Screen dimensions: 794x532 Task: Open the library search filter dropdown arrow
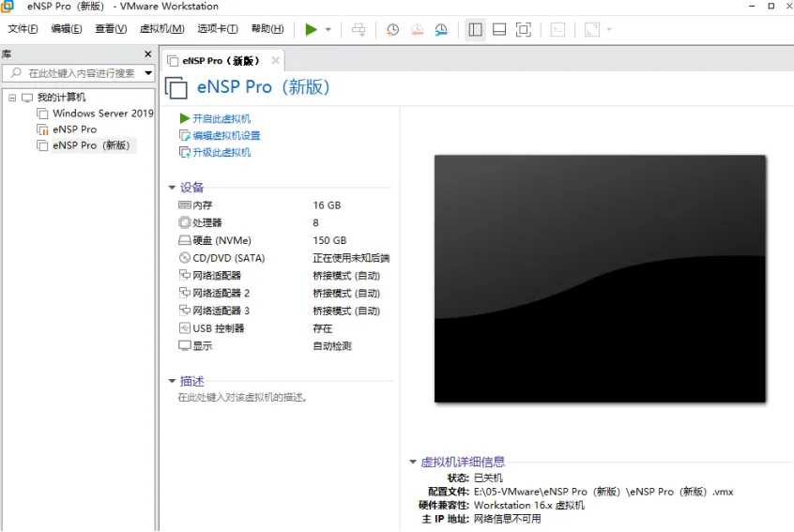pos(148,73)
